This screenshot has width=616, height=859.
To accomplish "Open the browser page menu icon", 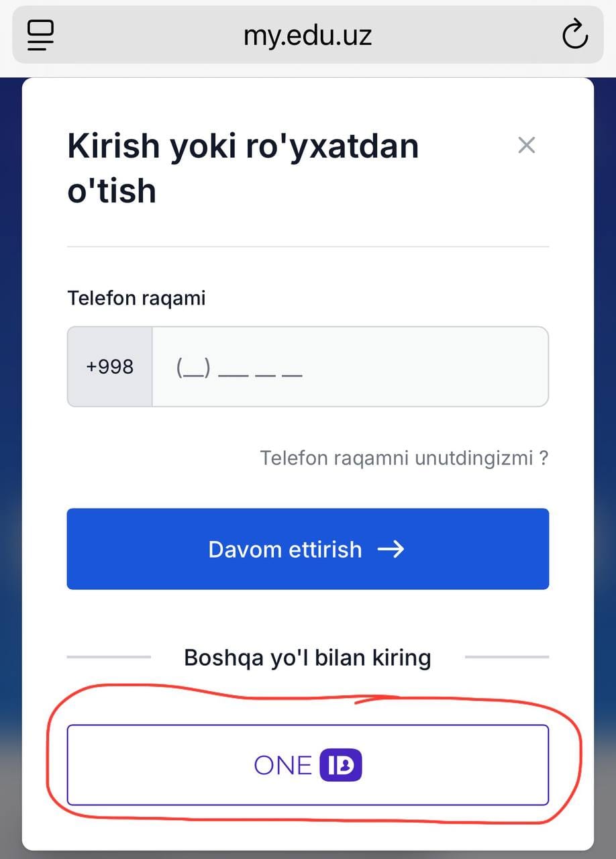I will pos(40,35).
